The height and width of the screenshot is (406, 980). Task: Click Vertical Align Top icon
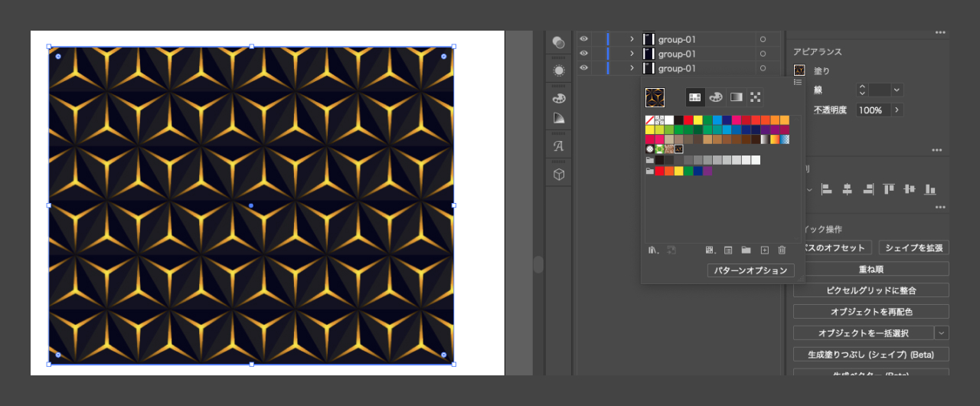pos(888,188)
